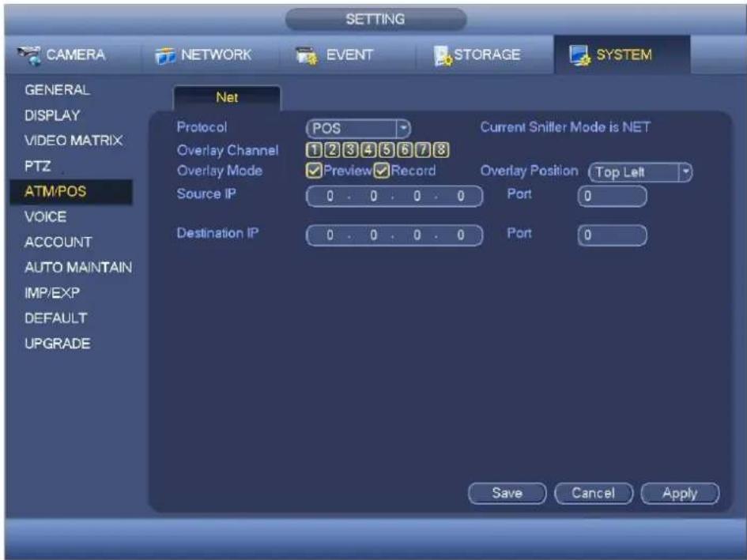The image size is (747, 560).
Task: Click the Source IP address field
Action: 394,196
